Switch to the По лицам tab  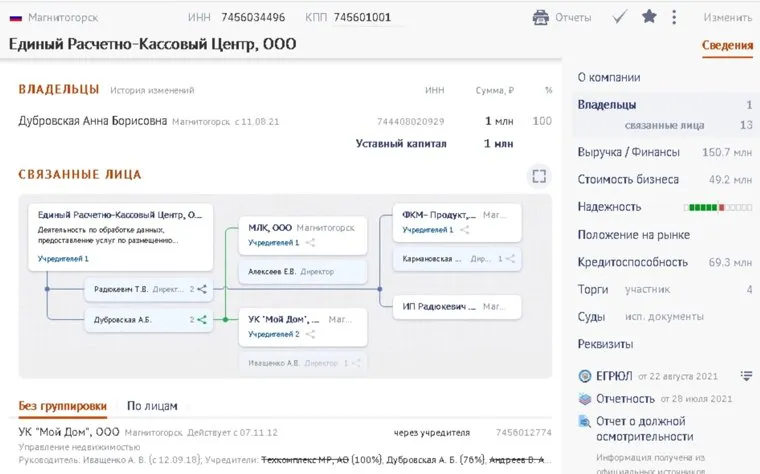coord(152,406)
